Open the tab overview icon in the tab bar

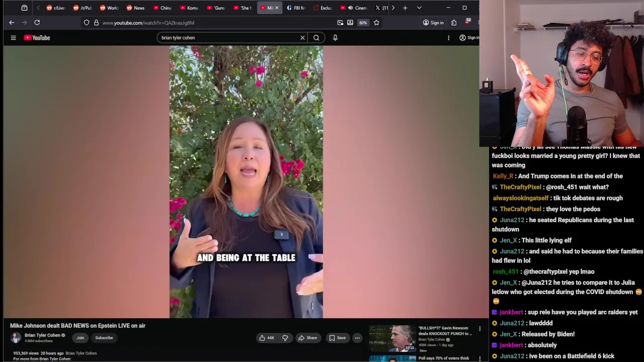[x=24, y=8]
